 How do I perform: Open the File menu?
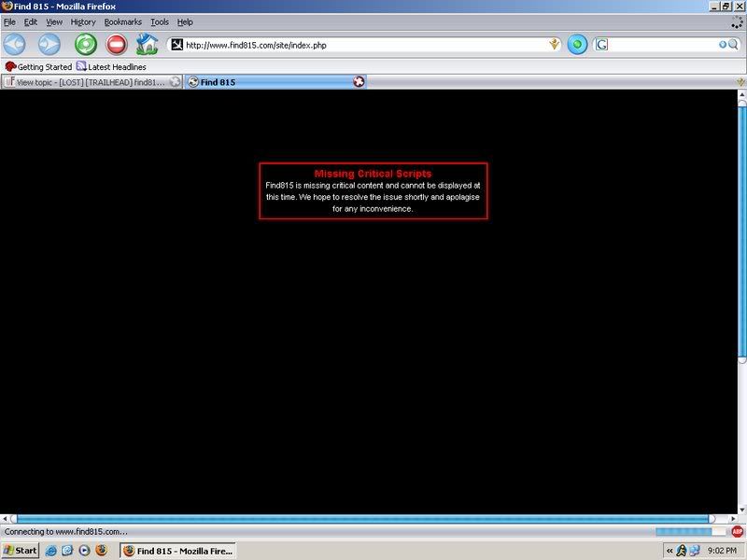tap(9, 21)
